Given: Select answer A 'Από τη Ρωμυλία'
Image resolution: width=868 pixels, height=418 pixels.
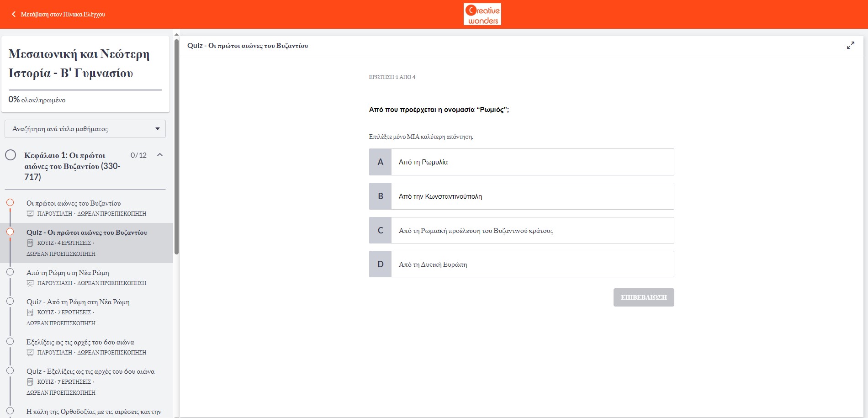Looking at the screenshot, I should pos(521,162).
